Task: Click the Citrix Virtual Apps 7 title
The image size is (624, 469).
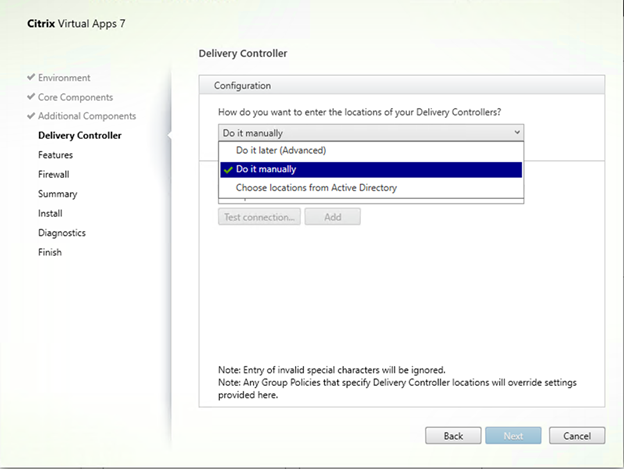Action: (76, 23)
